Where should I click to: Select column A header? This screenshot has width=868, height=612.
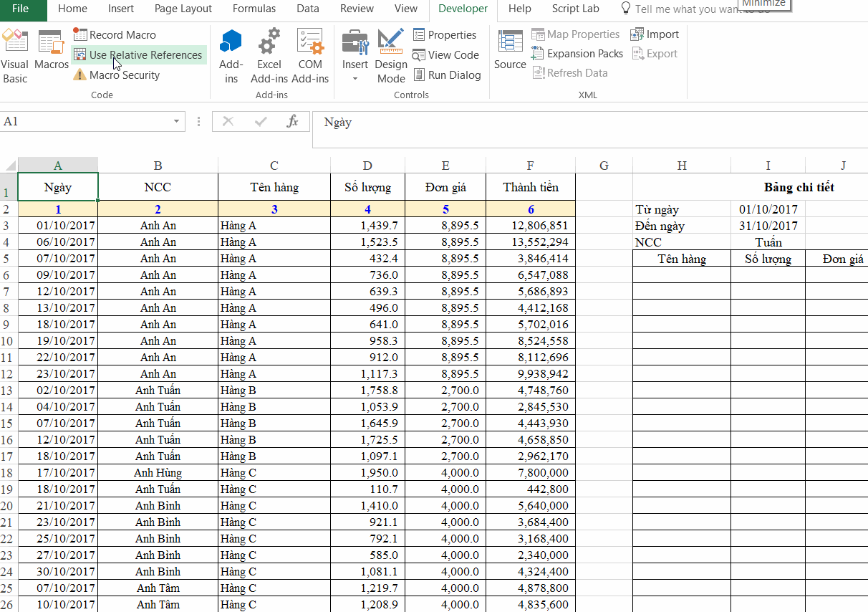[x=58, y=166]
